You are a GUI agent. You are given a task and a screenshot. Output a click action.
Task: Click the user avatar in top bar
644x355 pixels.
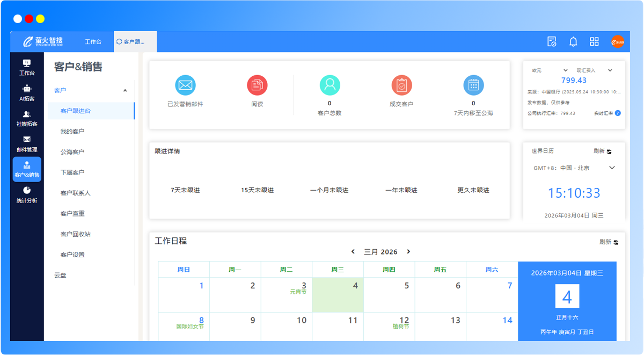pos(618,42)
